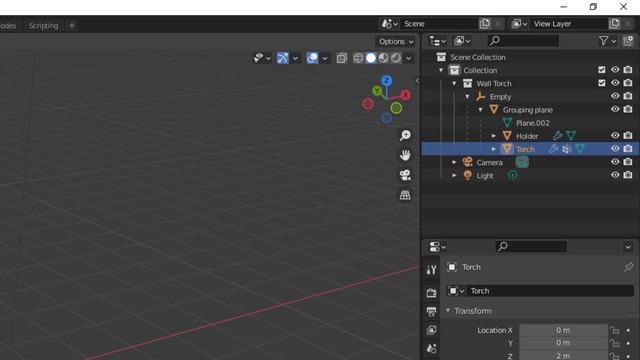Image resolution: width=640 pixels, height=360 pixels.
Task: Open the Options dropdown
Action: click(x=396, y=42)
